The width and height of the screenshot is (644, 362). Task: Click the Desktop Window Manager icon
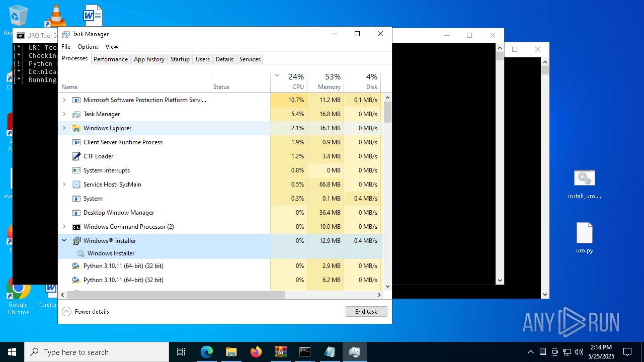pyautogui.click(x=76, y=213)
